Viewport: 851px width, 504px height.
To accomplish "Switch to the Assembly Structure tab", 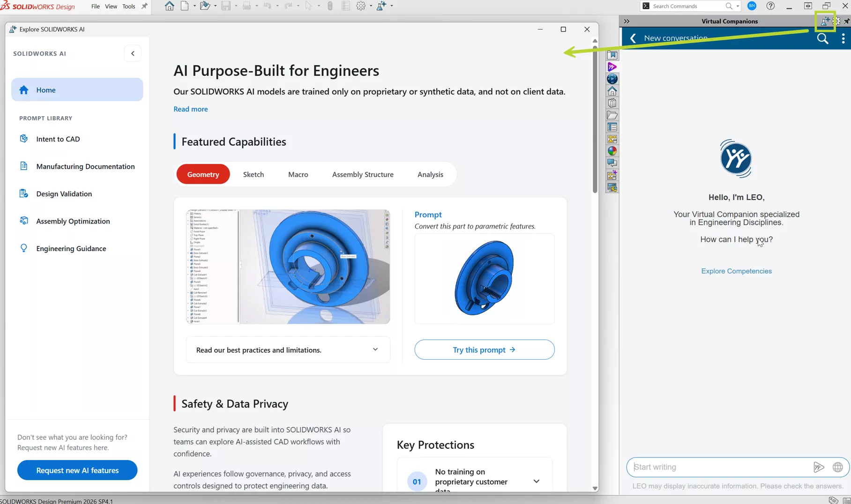I will coord(363,174).
